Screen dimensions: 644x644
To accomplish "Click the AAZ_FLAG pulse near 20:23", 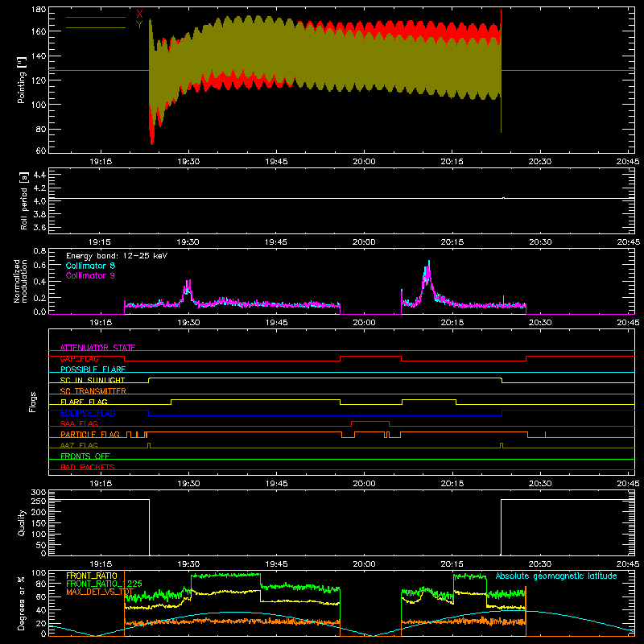I will pos(502,445).
